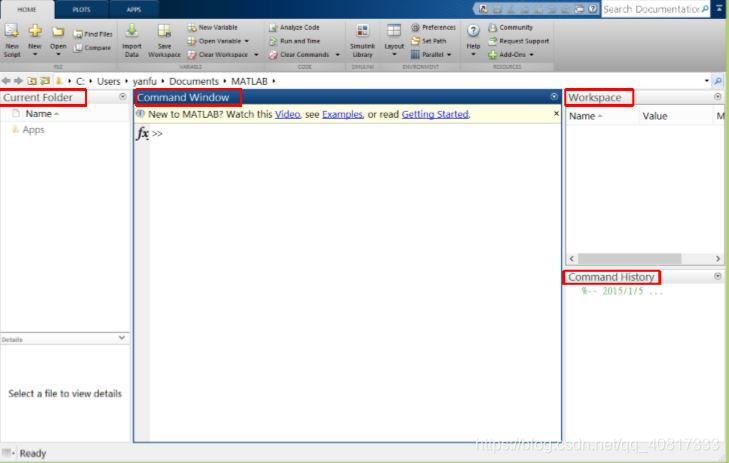Screen dimensions: 729x463
Task: Open the Getting Started link
Action: (436, 114)
